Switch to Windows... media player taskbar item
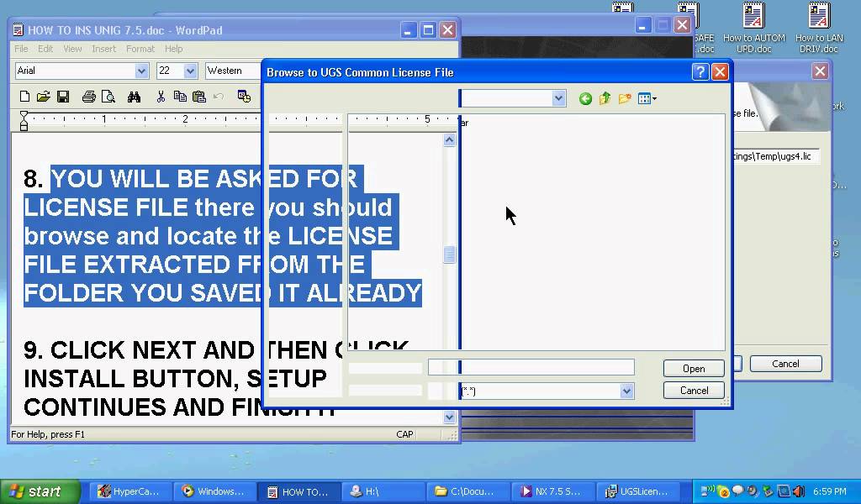 (x=214, y=491)
